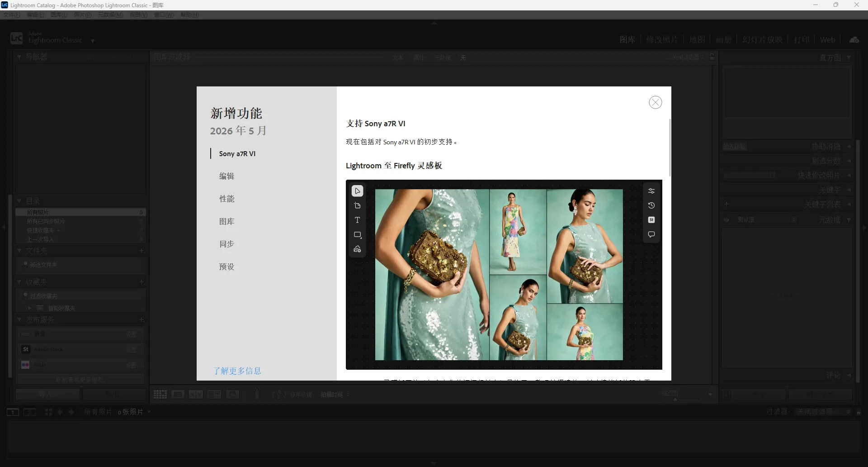The height and width of the screenshot is (467, 868).
Task: Select 预设 in the 新增功能 dialog
Action: coord(226,267)
